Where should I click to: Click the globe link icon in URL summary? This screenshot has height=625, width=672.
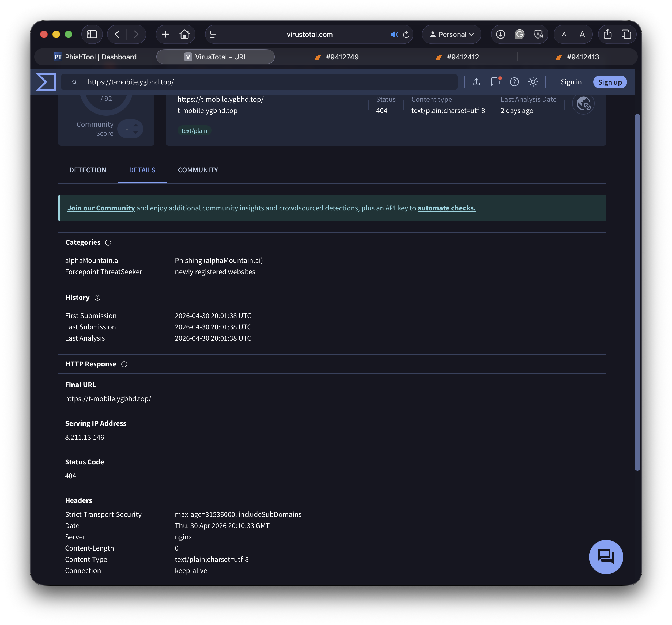pyautogui.click(x=583, y=103)
